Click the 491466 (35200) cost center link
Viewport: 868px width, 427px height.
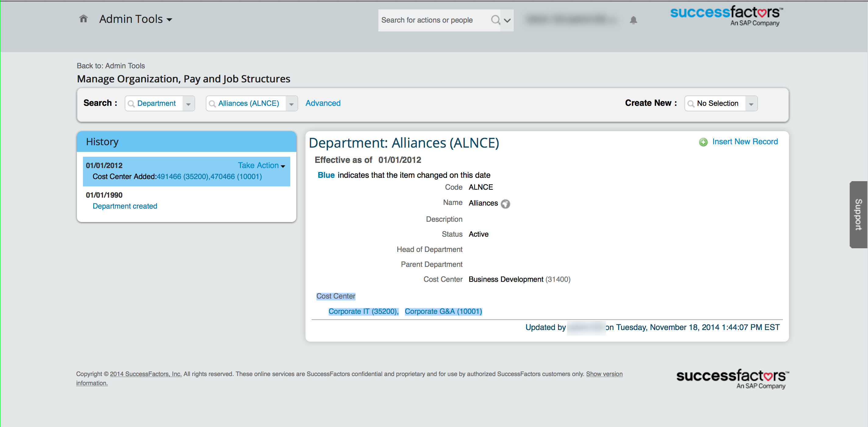(x=183, y=177)
